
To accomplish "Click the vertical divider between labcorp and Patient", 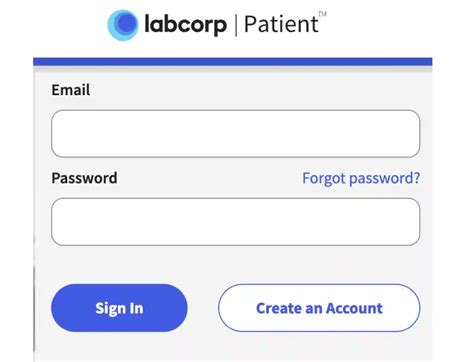I will click(236, 25).
